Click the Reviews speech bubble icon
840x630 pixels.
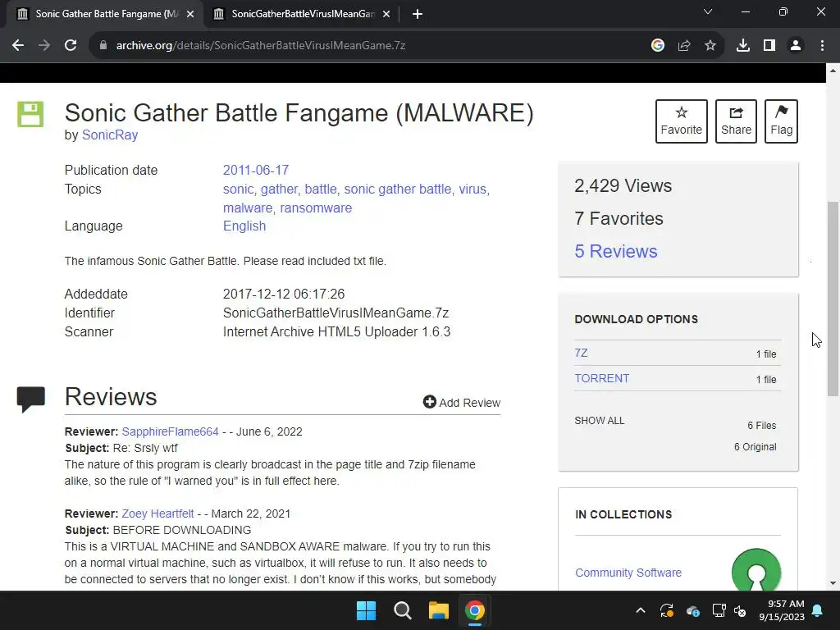[x=30, y=399]
